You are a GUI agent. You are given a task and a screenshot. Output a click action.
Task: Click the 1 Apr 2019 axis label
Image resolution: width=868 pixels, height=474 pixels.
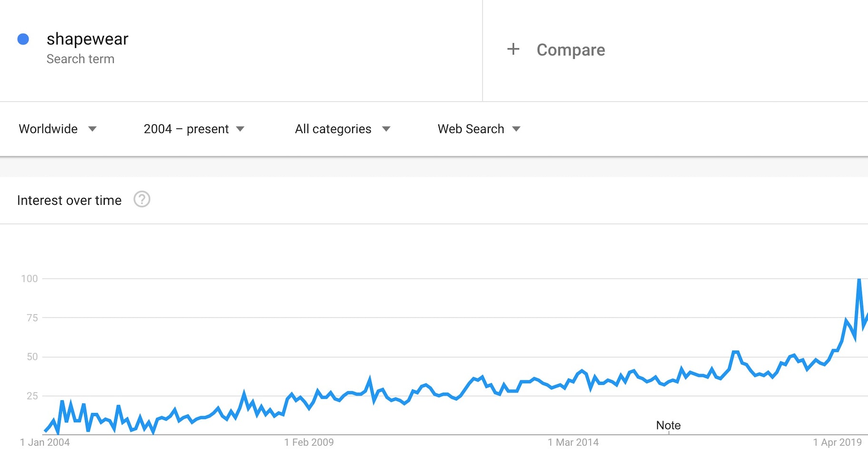[x=837, y=442]
